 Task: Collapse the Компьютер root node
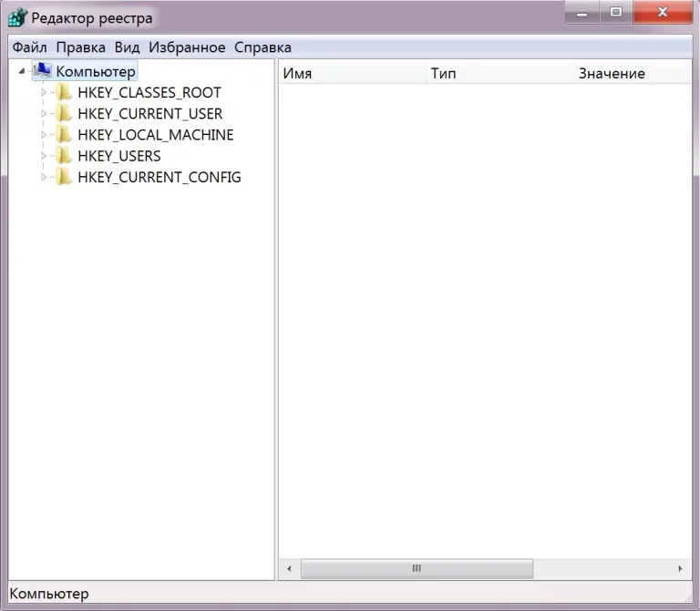(x=22, y=71)
